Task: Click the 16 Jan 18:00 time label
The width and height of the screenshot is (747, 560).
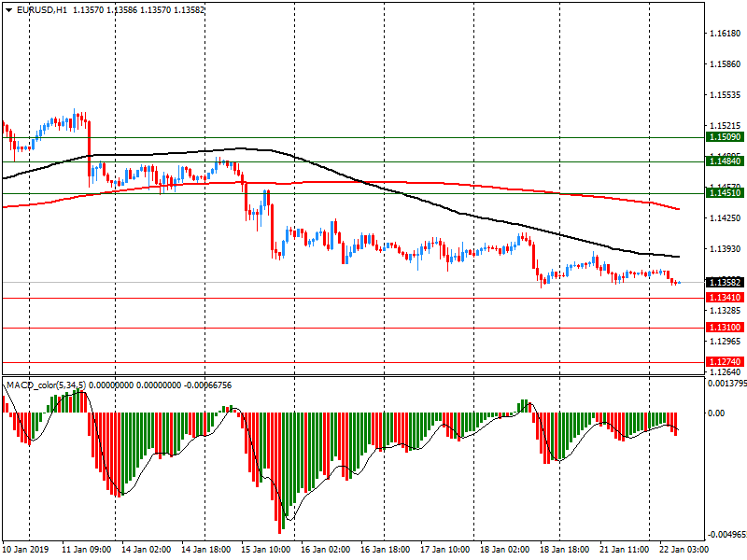Action: click(386, 550)
